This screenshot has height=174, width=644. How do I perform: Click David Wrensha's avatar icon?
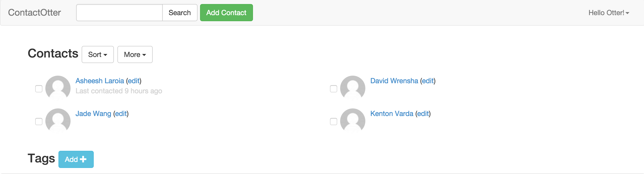pyautogui.click(x=353, y=88)
